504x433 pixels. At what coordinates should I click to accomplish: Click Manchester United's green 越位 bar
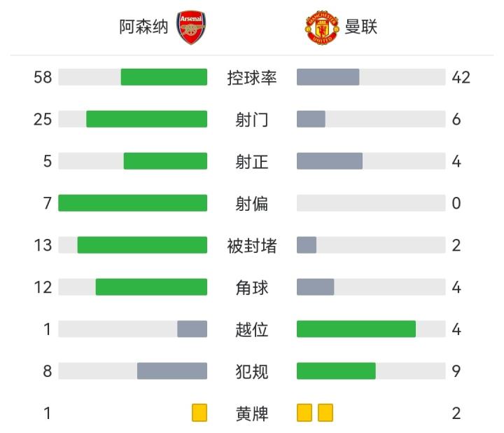tap(356, 329)
